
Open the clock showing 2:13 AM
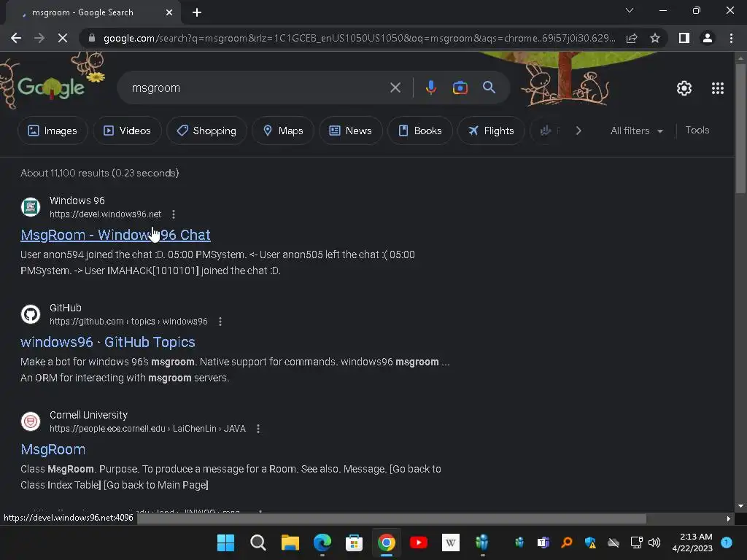pos(692,542)
